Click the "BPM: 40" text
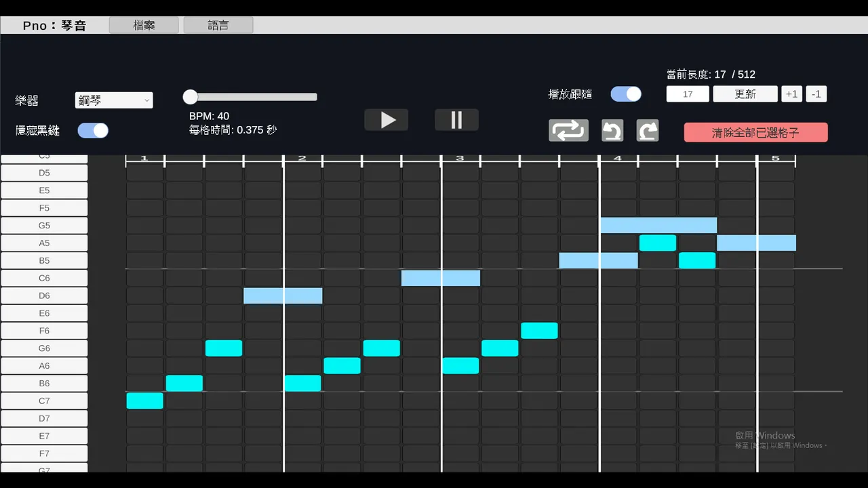The height and width of the screenshot is (488, 868). tap(209, 117)
